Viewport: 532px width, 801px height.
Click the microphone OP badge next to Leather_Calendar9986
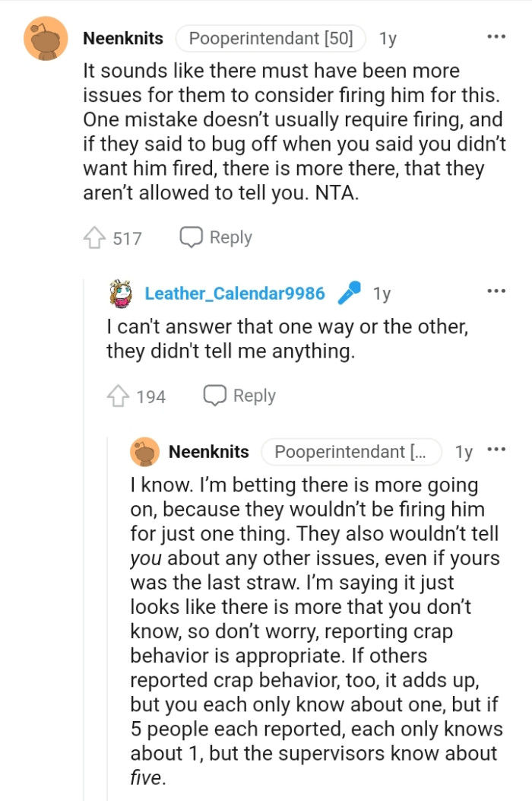[x=349, y=291]
